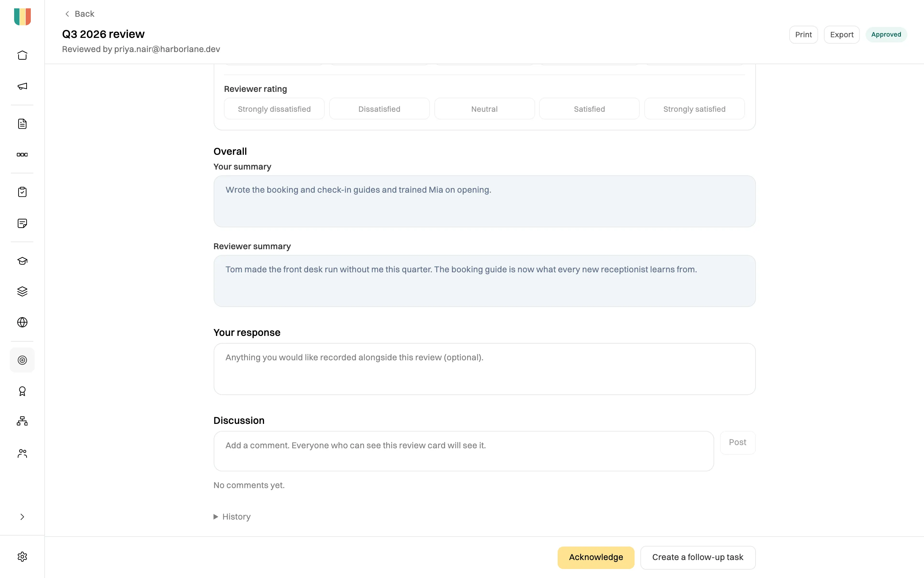Open the people team icon

[x=22, y=453]
